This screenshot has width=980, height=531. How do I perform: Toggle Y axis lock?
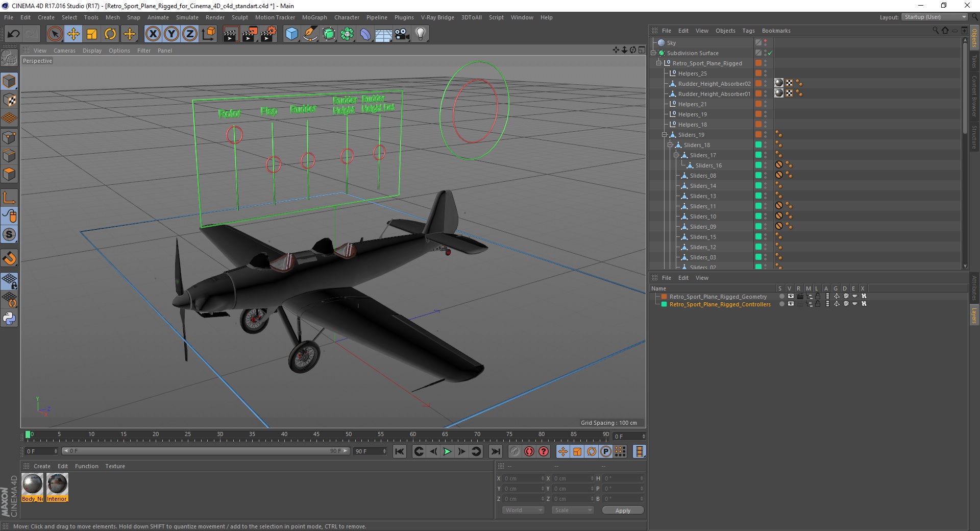pos(171,34)
